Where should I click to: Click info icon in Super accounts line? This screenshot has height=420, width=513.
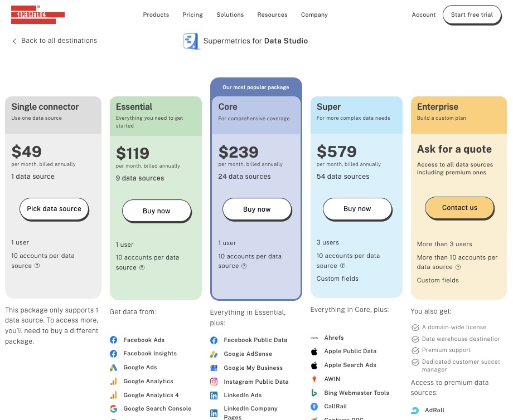point(342,265)
